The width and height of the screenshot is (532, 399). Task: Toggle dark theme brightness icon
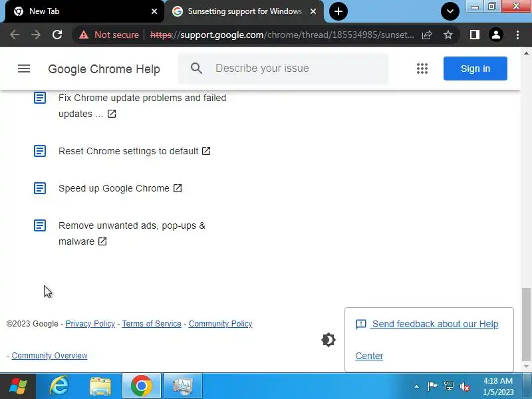(329, 340)
